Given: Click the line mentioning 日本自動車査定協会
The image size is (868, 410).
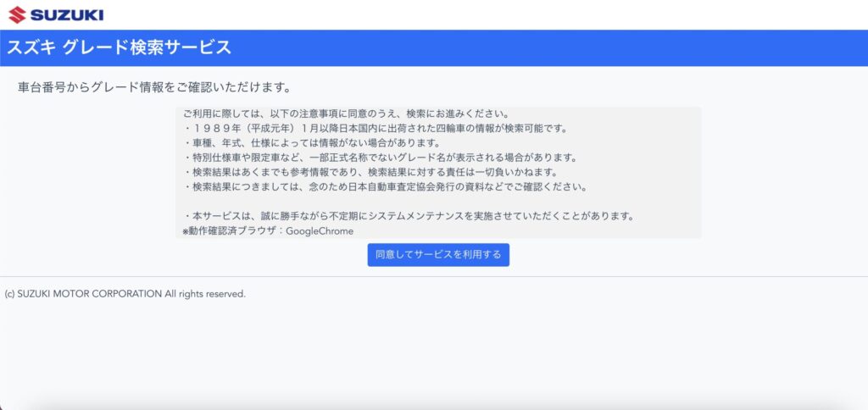Looking at the screenshot, I should click(385, 186).
